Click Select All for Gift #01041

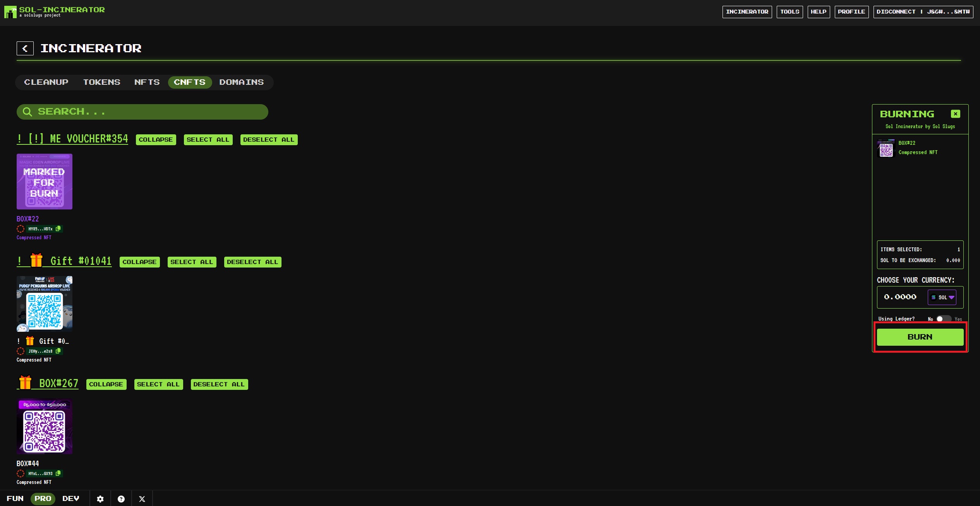(x=192, y=262)
